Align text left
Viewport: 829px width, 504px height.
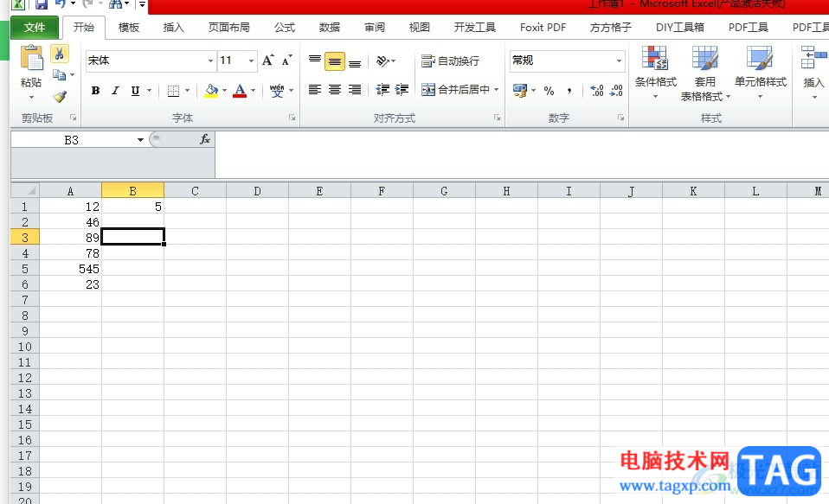click(315, 90)
